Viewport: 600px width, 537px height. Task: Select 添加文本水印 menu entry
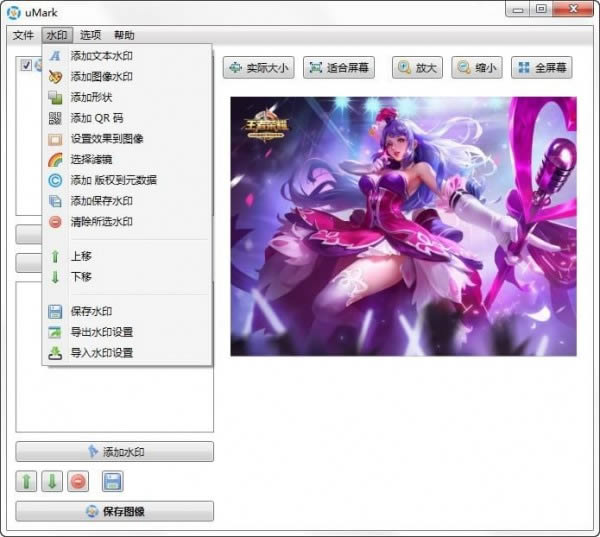(x=127, y=56)
